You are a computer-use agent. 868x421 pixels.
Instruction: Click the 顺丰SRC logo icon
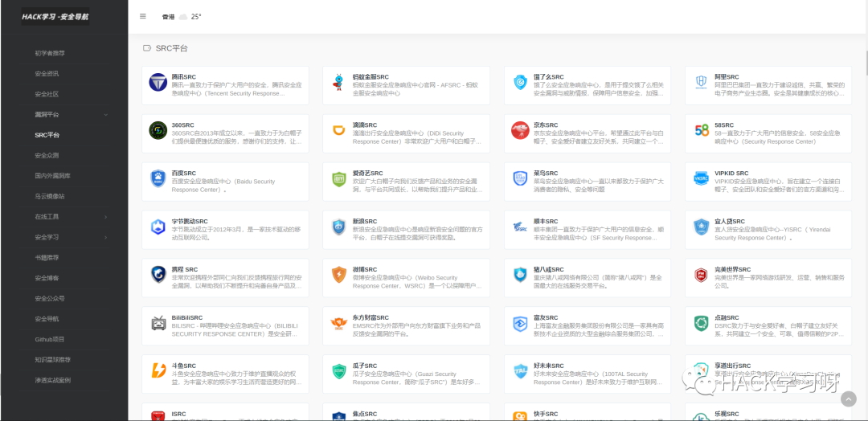click(520, 227)
